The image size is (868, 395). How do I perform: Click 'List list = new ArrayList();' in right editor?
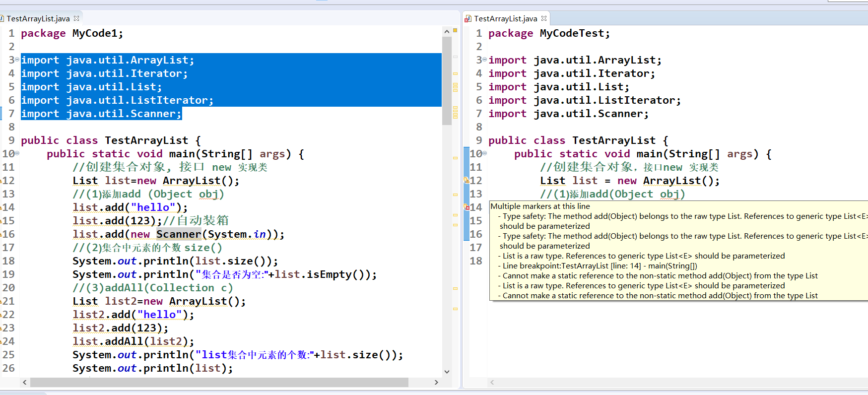630,181
